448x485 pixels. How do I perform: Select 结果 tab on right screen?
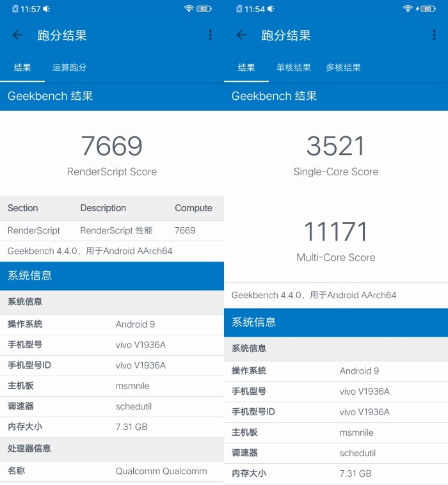(x=246, y=67)
